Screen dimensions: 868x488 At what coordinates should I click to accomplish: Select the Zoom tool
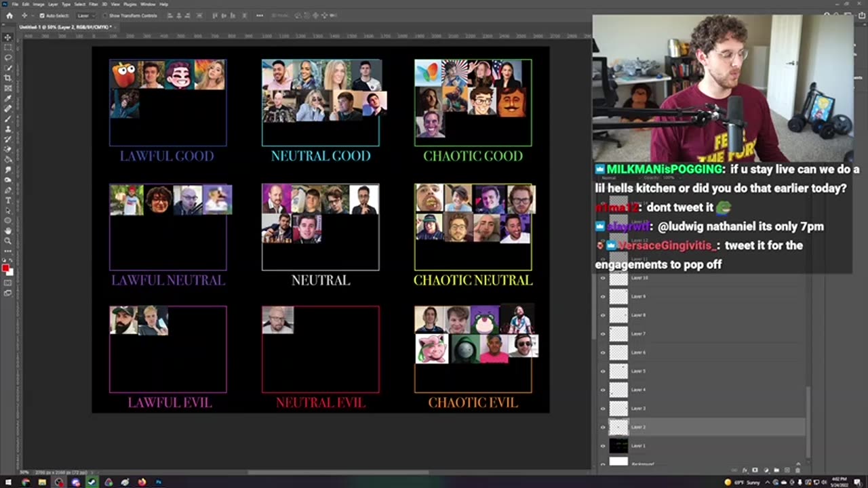tap(7, 241)
